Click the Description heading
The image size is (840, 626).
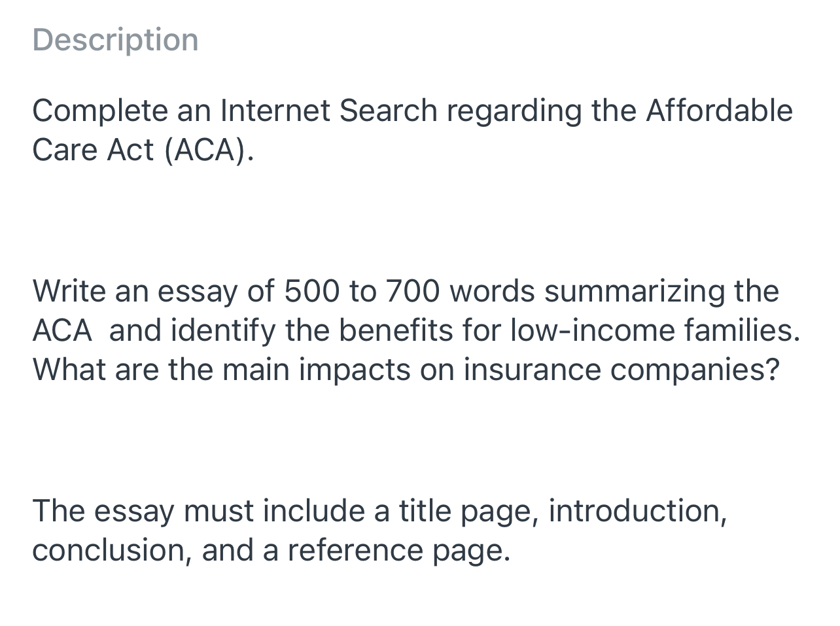(115, 40)
